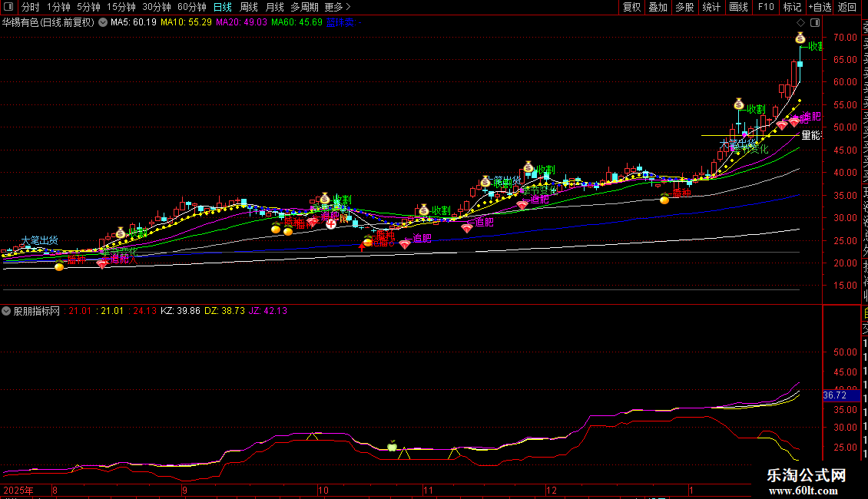Click the 2025年 label on the date axis
Screen dimensions: 868x499
(18, 490)
